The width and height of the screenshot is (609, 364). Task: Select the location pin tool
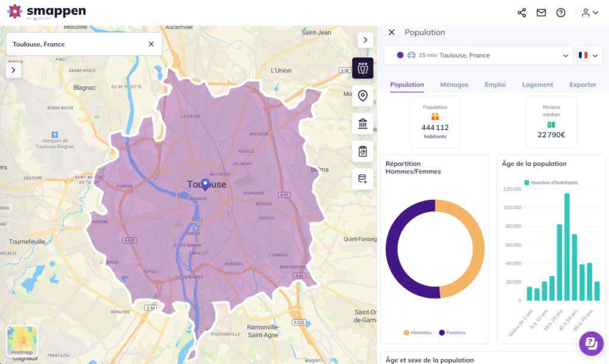363,96
